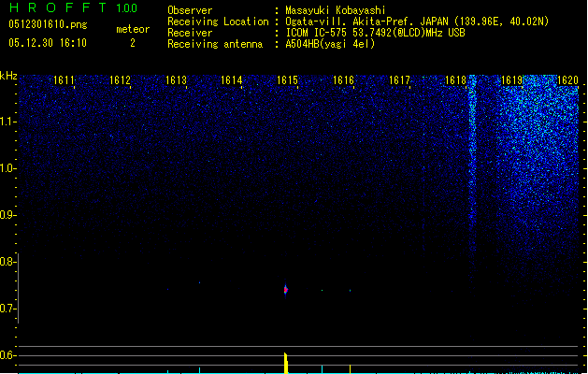The height and width of the screenshot is (374, 588).
Task: Click time axis label 1611
Action: (x=64, y=80)
